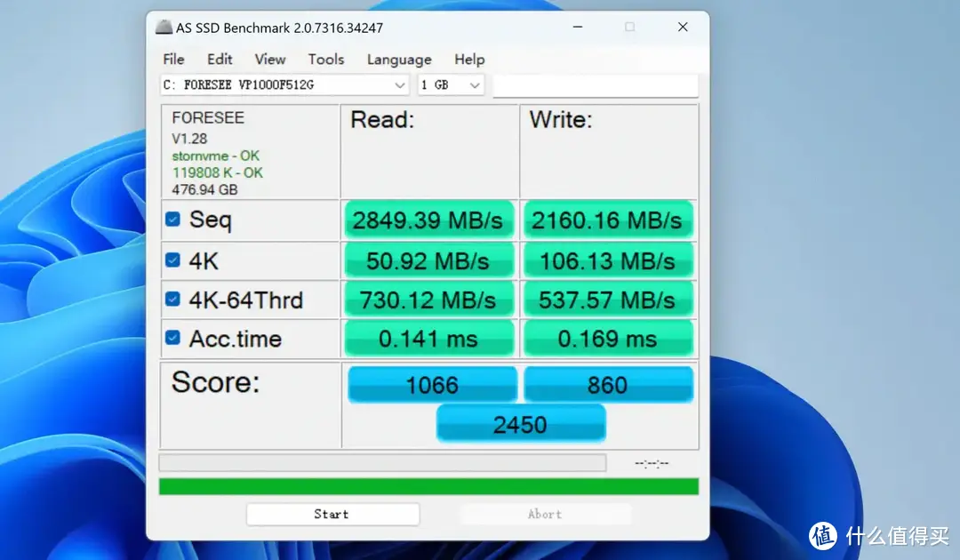Click the green overall progress bar
This screenshot has width=960, height=560.
click(x=428, y=486)
